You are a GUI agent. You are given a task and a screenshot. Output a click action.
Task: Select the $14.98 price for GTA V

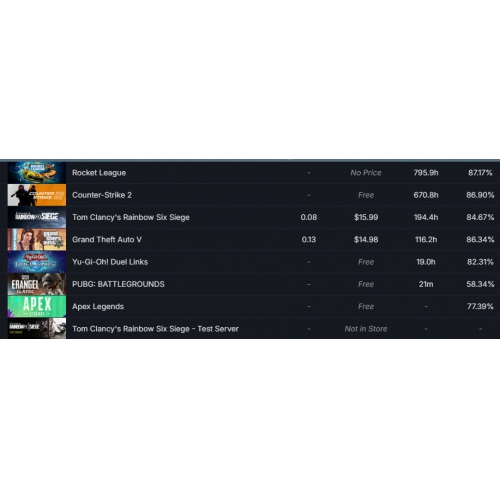point(366,240)
